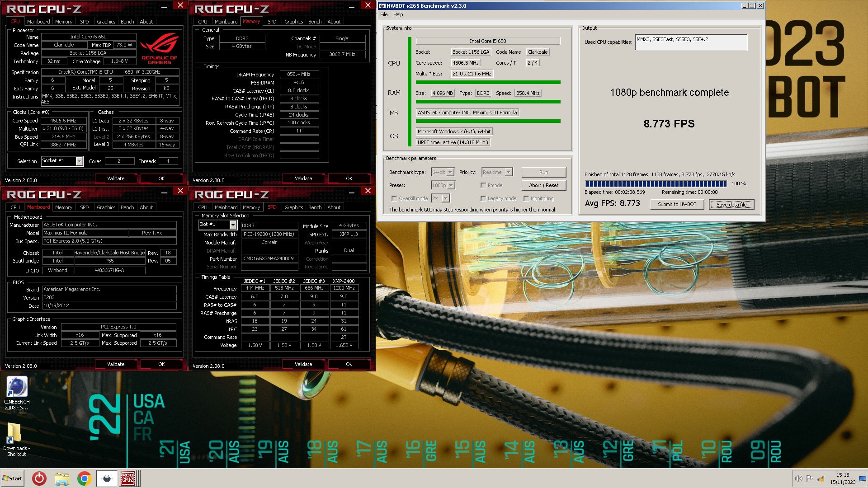This screenshot has width=868, height=488.
Task: Enable the Legacy mode checkbox
Action: pyautogui.click(x=483, y=198)
